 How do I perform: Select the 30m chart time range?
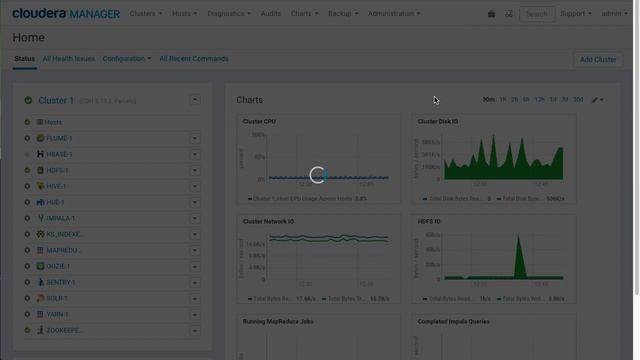tap(488, 100)
